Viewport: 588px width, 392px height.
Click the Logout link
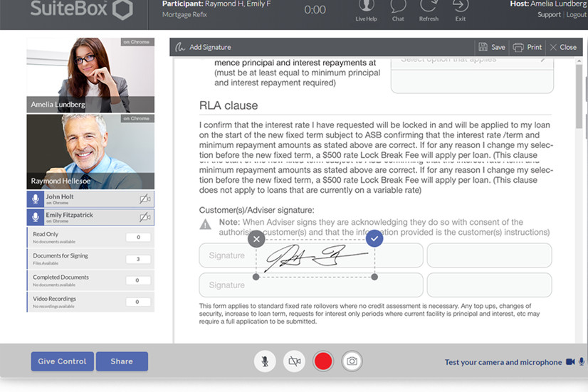[577, 15]
